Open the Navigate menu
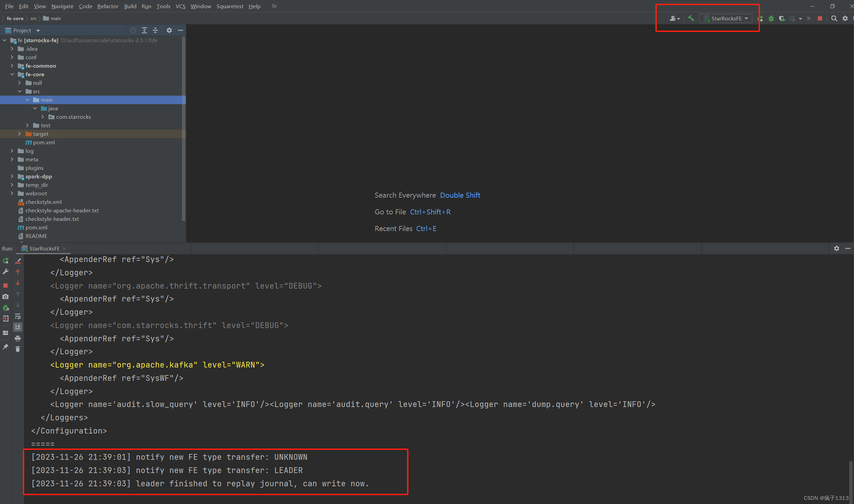Image resolution: width=854 pixels, height=504 pixels. coord(62,6)
